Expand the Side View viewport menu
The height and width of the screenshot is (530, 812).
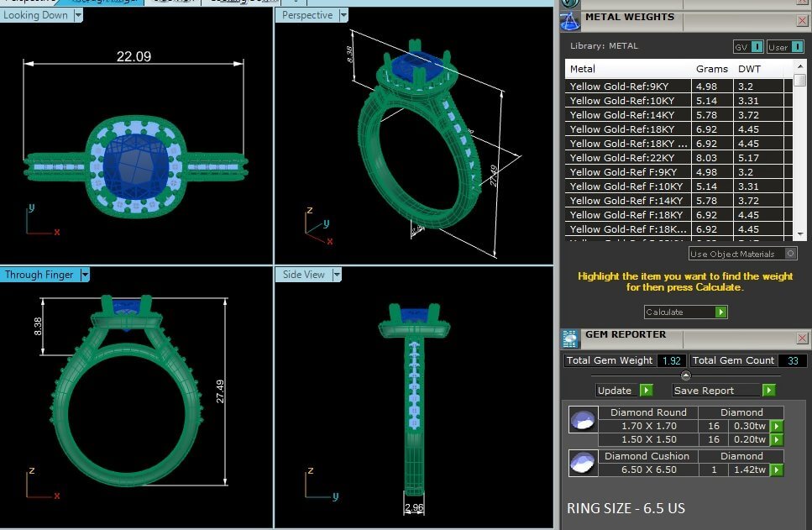tap(337, 275)
